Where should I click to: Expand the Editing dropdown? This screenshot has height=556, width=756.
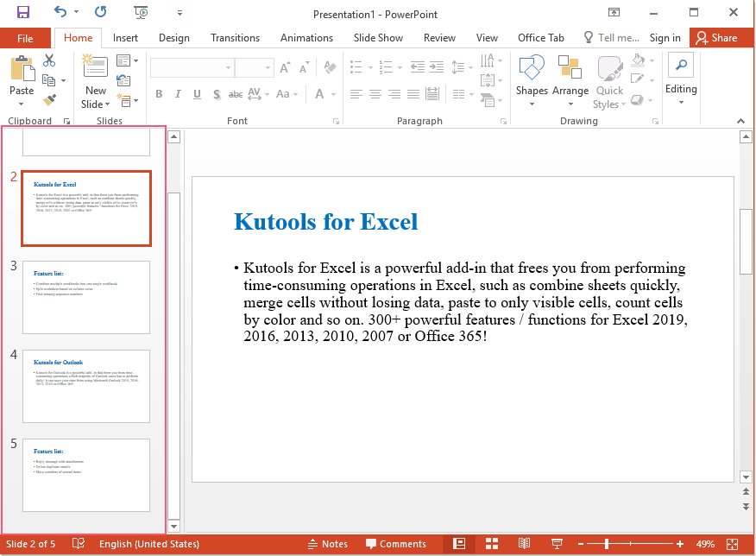click(681, 103)
